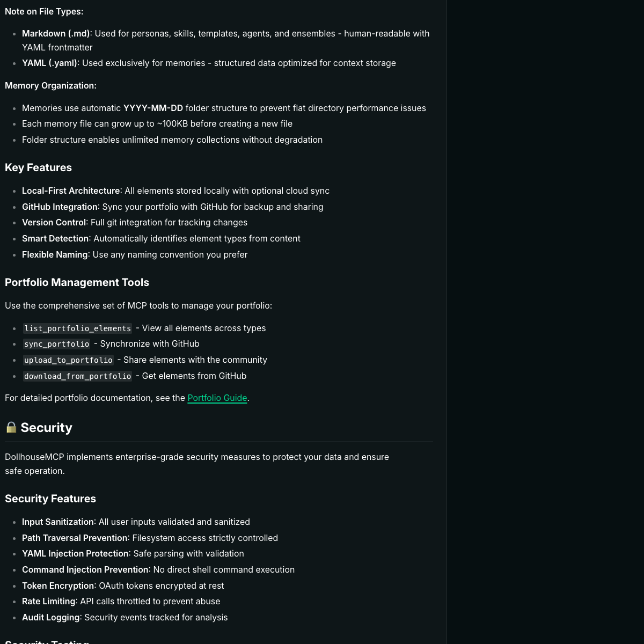Click the Note on File Types label

point(44,11)
